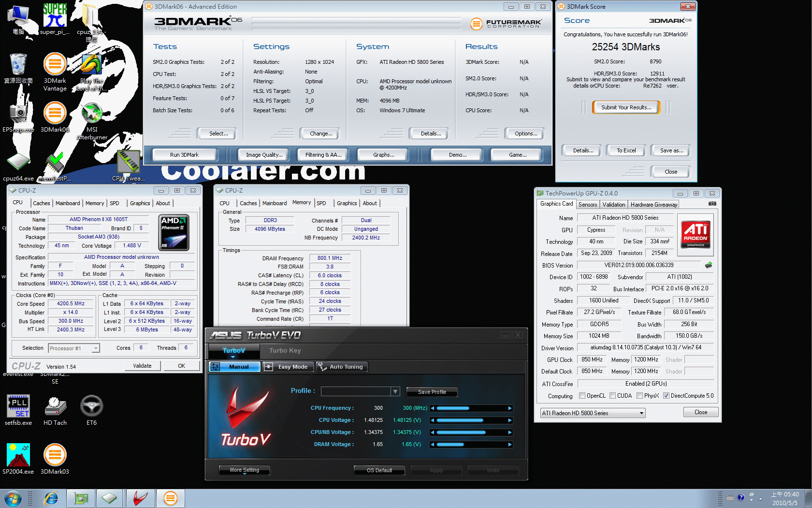Image resolution: width=812 pixels, height=508 pixels.
Task: Open the Recycle Bin desktop icon
Action: click(x=18, y=69)
